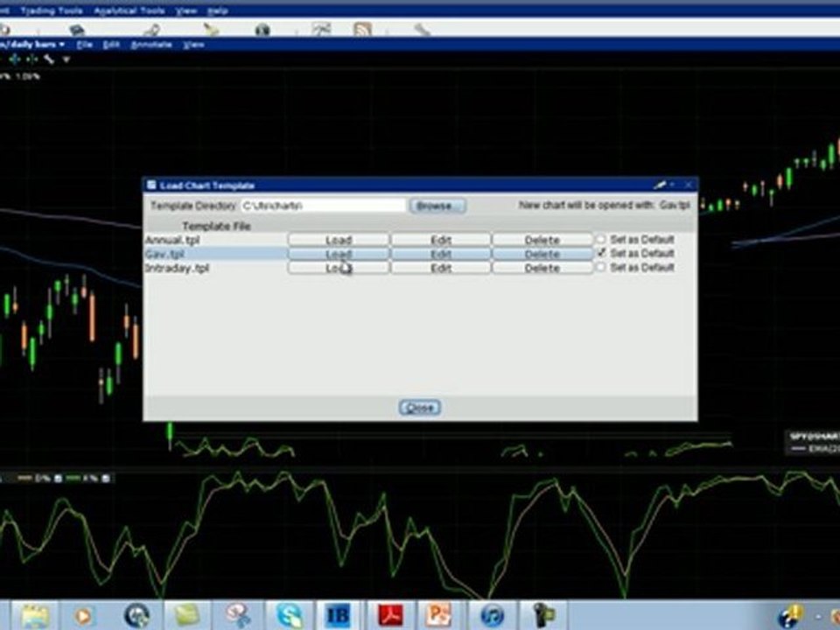840x630 pixels.
Task: Click the key icon in main toolbar
Action: [x=151, y=30]
